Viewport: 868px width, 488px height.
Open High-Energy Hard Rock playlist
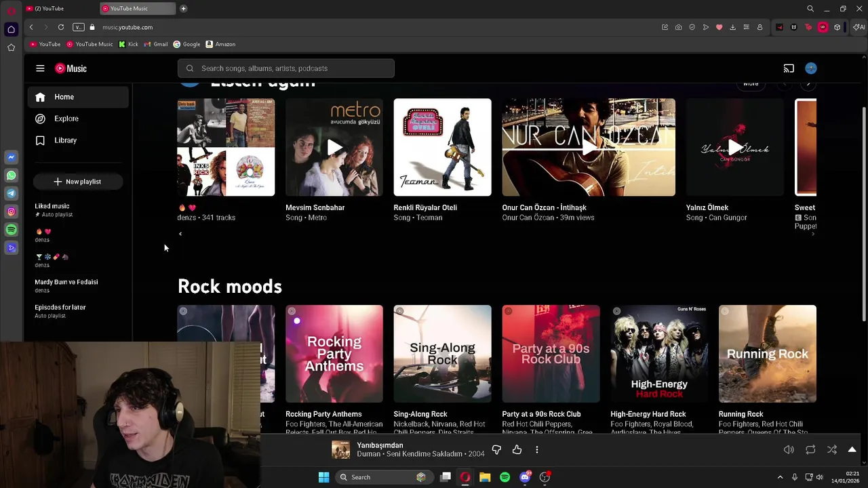tap(659, 354)
